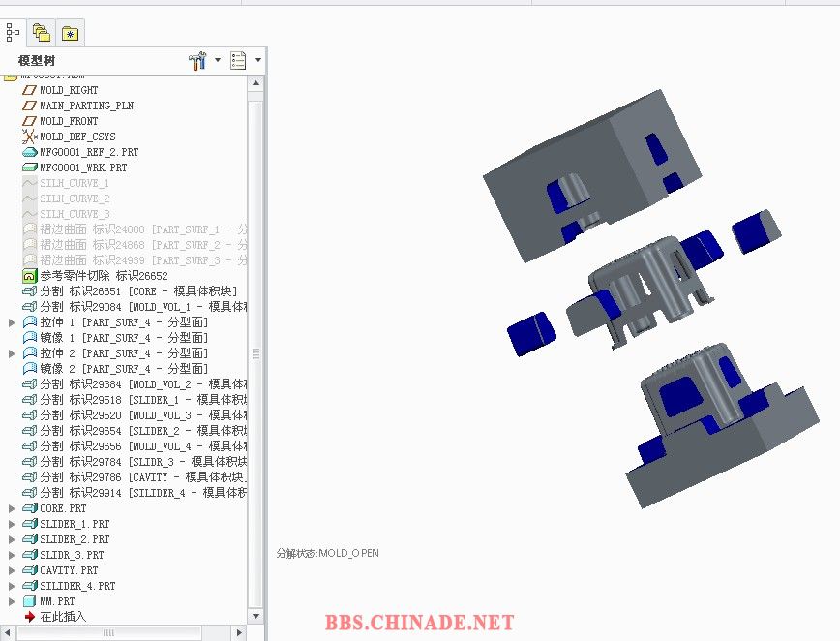Image resolution: width=840 pixels, height=641 pixels.
Task: Click the CAVITY.PRT tree label
Action: pyautogui.click(x=69, y=570)
